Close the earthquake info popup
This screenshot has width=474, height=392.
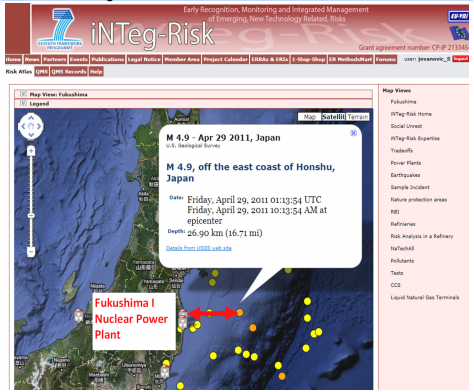pyautogui.click(x=353, y=133)
